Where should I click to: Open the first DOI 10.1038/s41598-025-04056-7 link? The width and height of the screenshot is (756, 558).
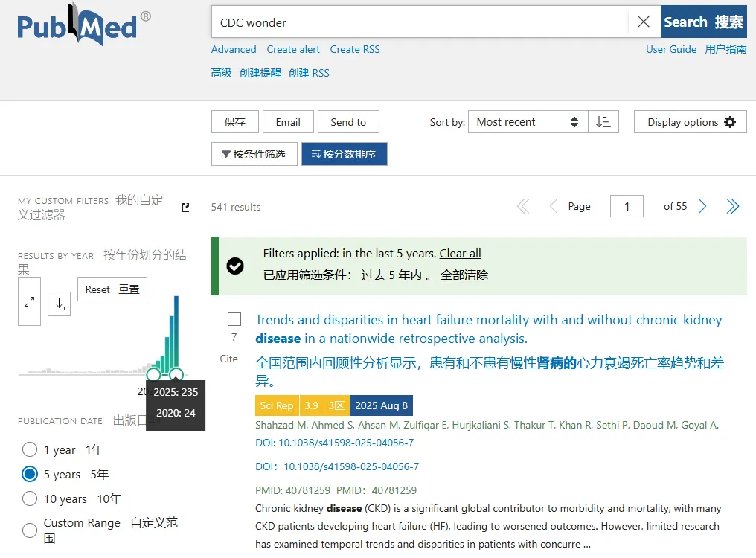point(335,443)
